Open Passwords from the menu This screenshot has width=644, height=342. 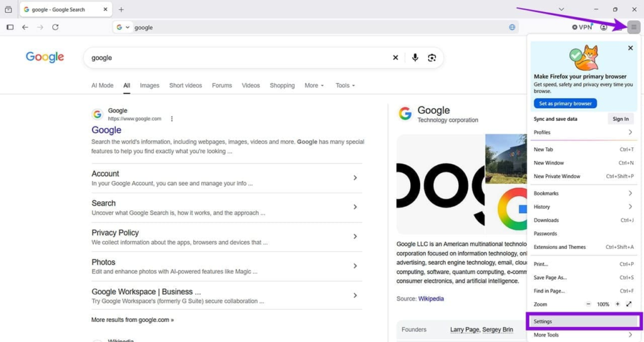tap(583, 234)
